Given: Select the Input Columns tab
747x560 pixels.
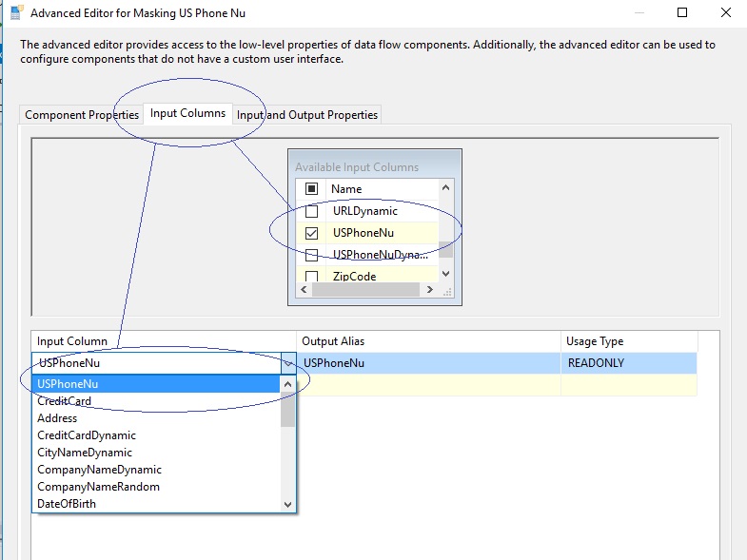Looking at the screenshot, I should pos(187,113).
